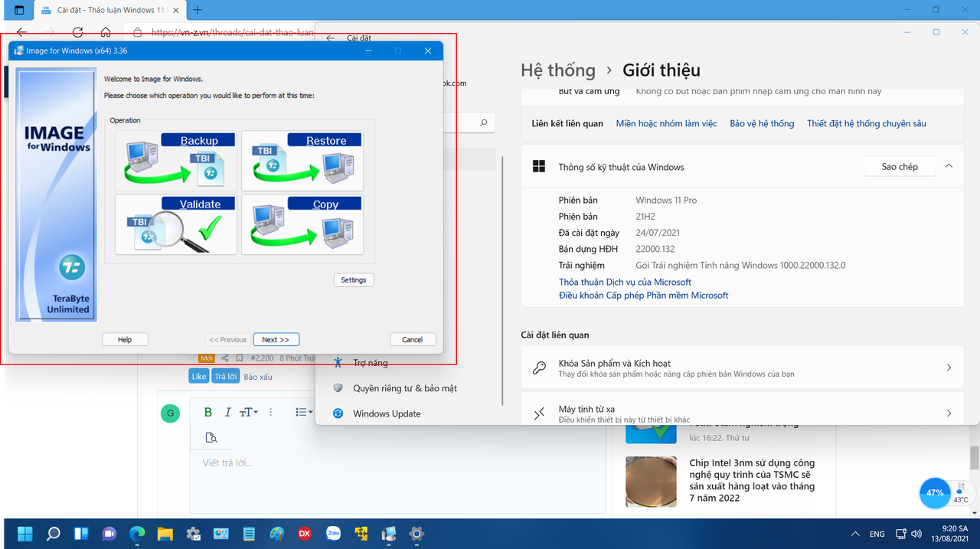Open 'Chip Intel 3nm sử dụng công nghệ' article

[752, 480]
